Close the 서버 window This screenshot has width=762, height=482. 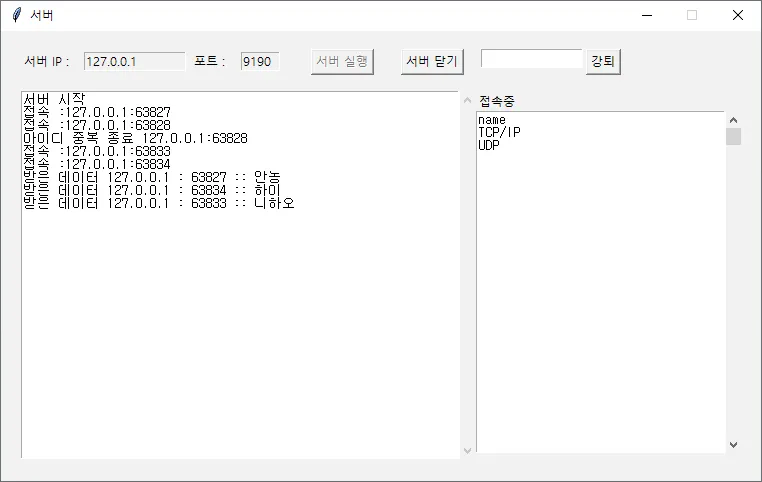pyautogui.click(x=737, y=15)
